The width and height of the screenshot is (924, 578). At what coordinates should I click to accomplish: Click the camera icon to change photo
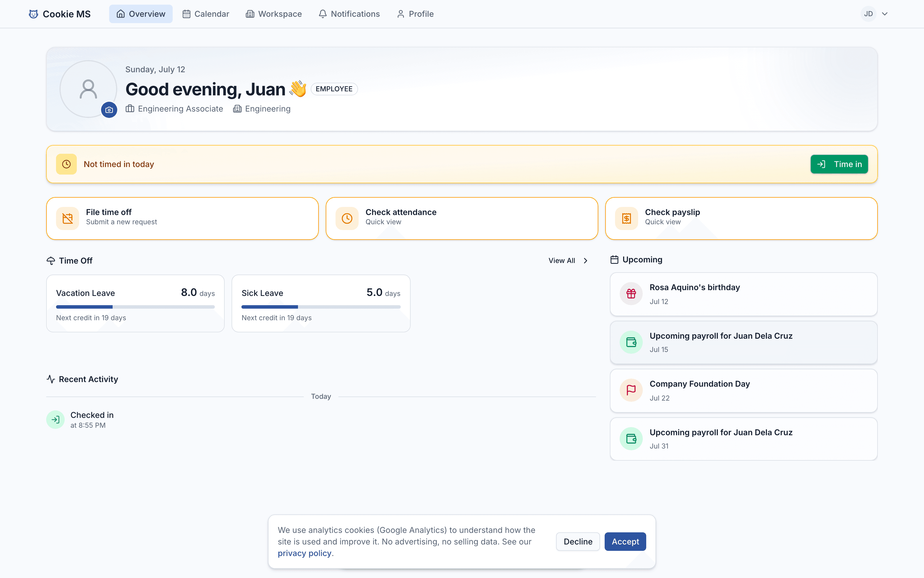[109, 110]
